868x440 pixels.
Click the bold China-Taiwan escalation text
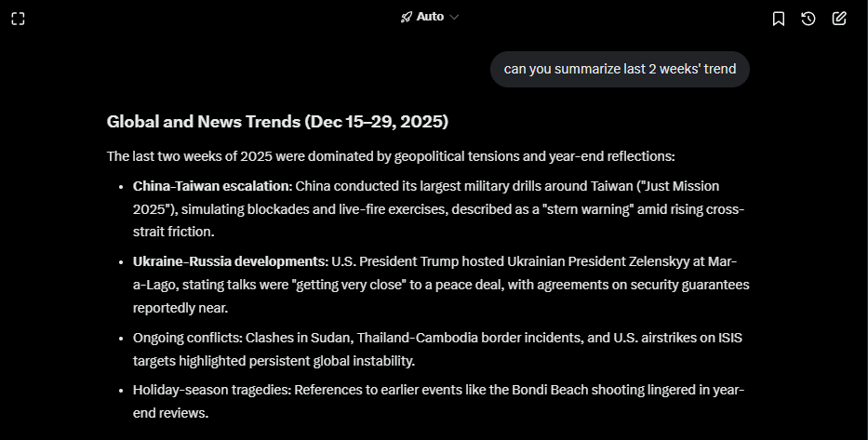[x=212, y=186]
